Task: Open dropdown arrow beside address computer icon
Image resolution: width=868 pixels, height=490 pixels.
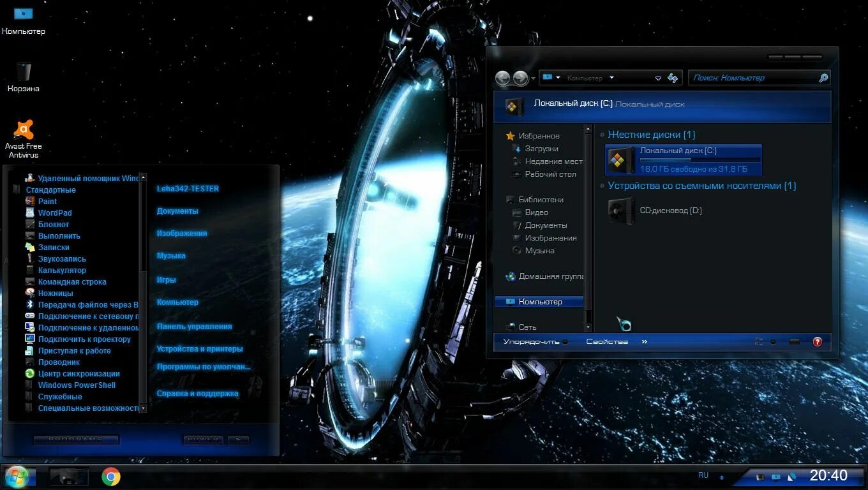Action: 558,78
